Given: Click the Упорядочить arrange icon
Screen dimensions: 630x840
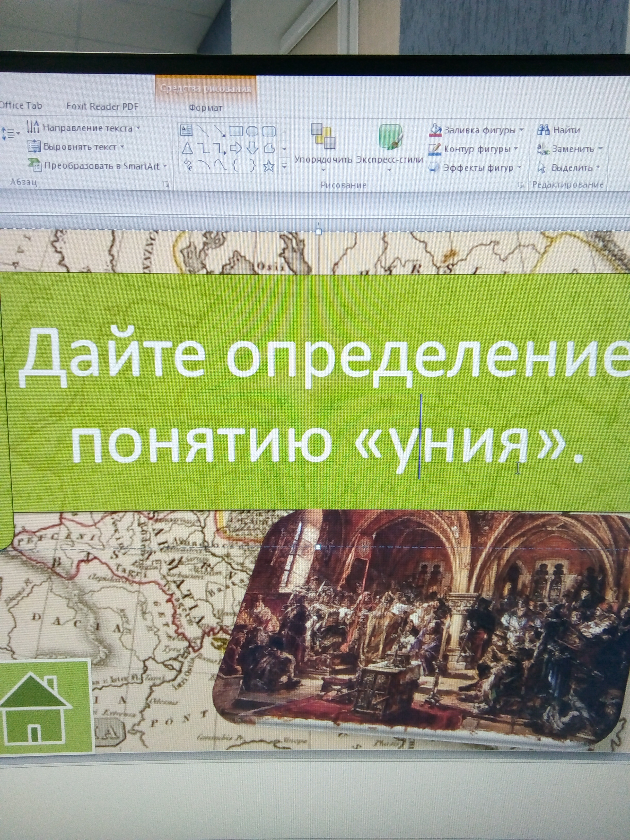Looking at the screenshot, I should (x=323, y=136).
